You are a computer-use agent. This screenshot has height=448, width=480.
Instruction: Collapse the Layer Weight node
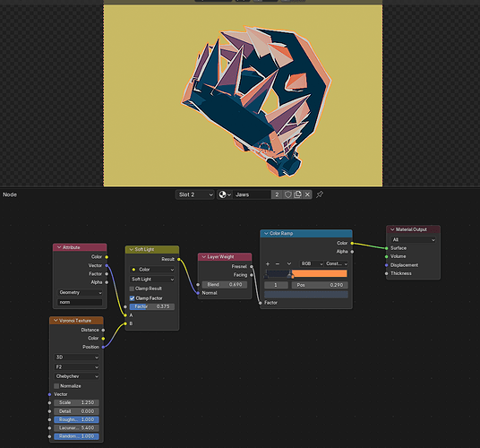click(204, 256)
